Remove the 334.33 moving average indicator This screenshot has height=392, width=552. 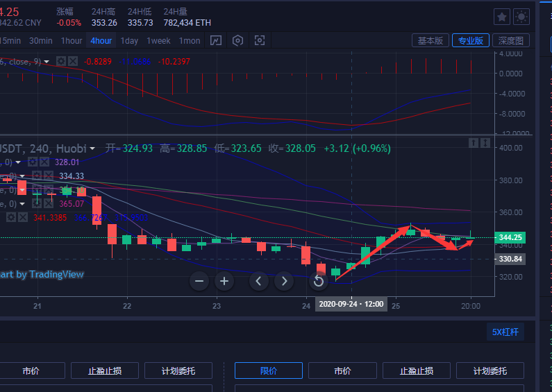[47, 176]
